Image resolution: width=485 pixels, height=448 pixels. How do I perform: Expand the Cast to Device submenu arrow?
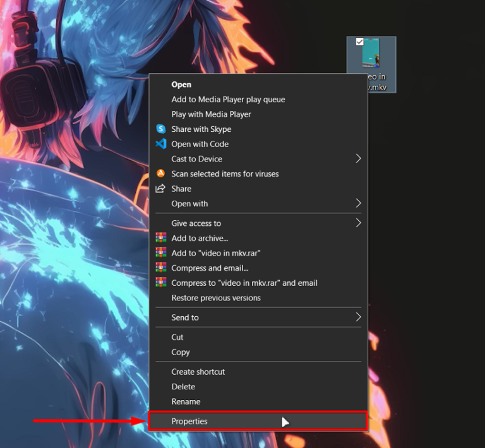coord(358,158)
